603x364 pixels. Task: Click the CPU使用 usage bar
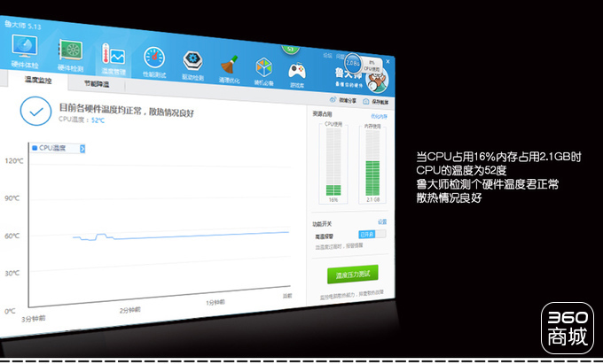click(333, 162)
